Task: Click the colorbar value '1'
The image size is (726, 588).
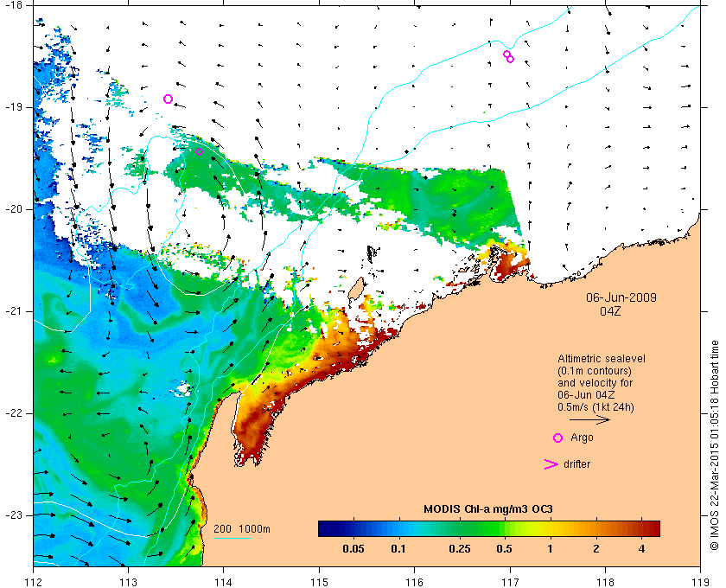Action: (550, 549)
